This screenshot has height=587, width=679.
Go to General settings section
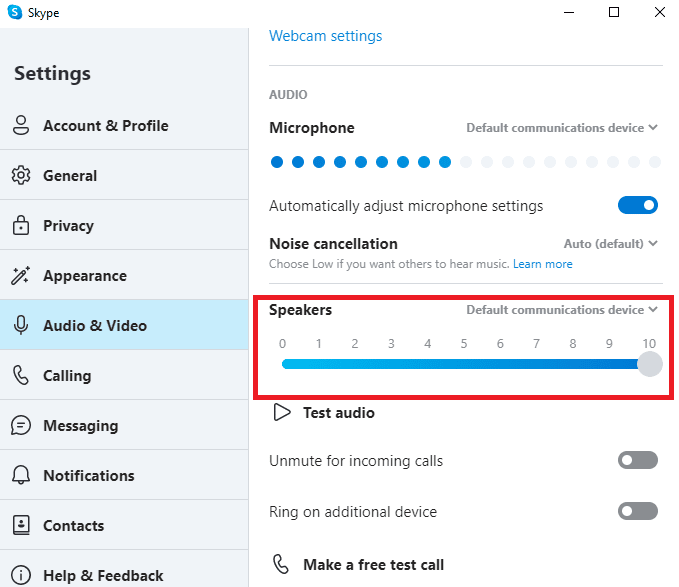coord(124,175)
